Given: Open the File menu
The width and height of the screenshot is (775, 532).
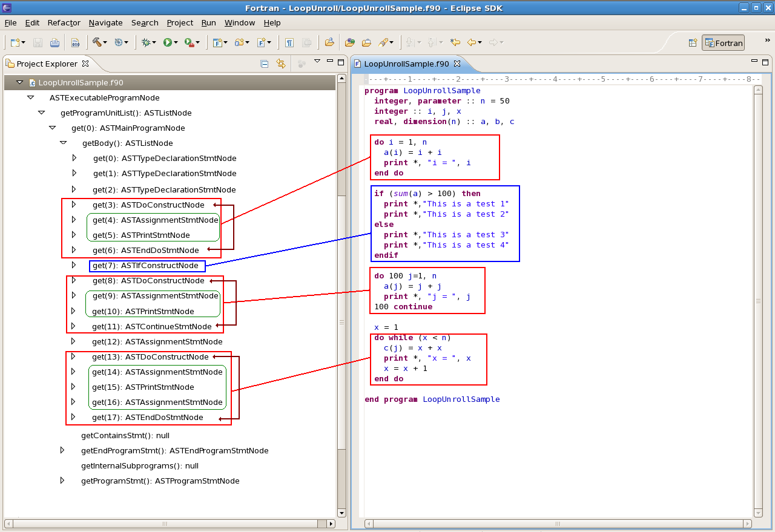Looking at the screenshot, I should (x=11, y=22).
